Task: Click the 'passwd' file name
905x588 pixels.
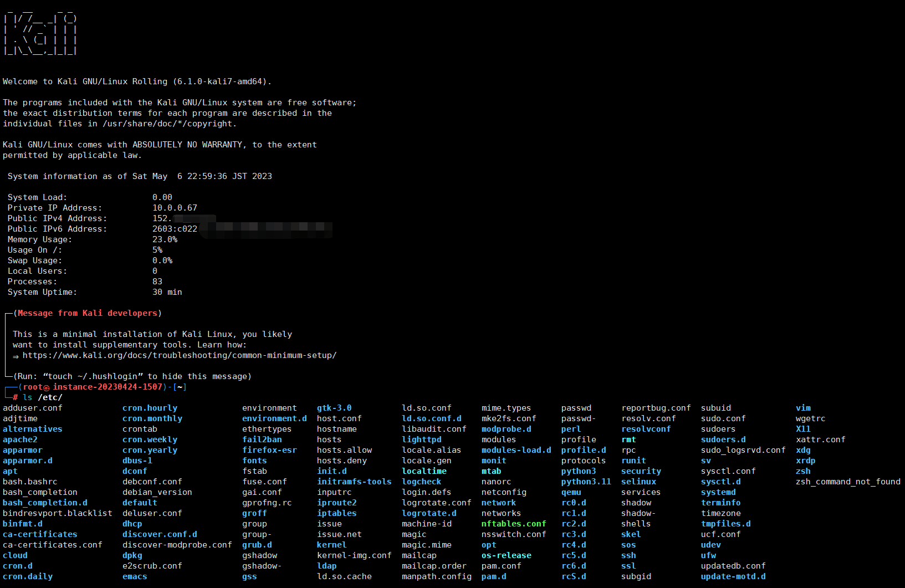Action: [x=576, y=408]
